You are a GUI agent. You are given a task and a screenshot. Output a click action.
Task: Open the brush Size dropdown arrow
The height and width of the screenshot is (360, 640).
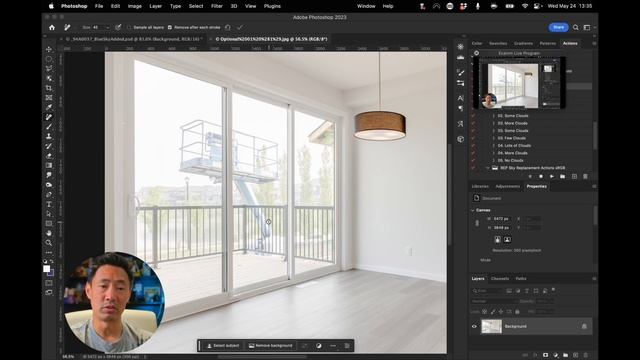[x=107, y=27]
